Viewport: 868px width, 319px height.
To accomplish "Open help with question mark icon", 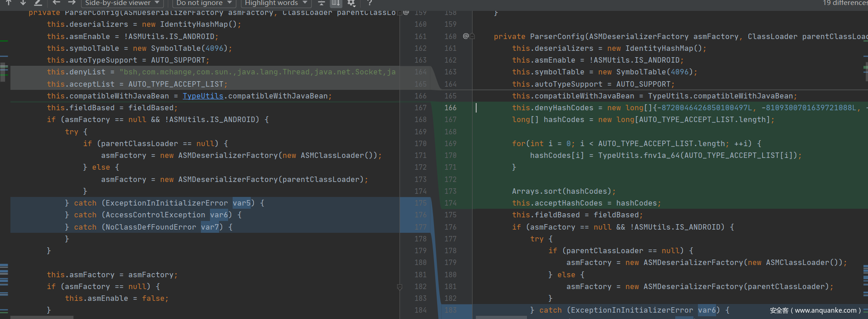I will (370, 3).
